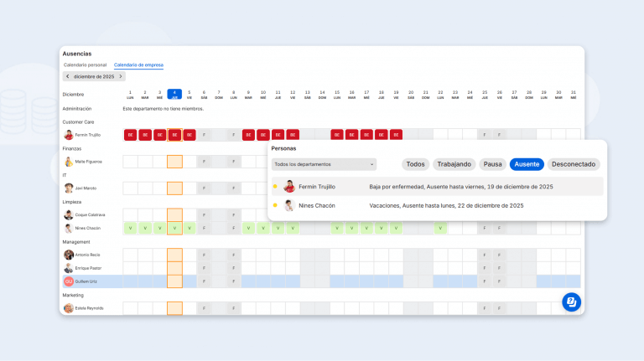Advance to next month with right chevron
The image size is (644, 361).
(x=121, y=76)
